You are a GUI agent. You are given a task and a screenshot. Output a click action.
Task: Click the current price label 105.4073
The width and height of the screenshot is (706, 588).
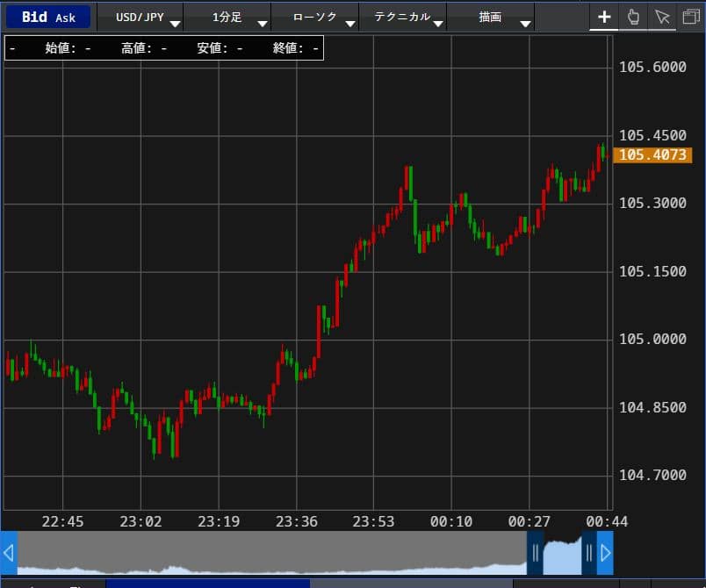[652, 154]
